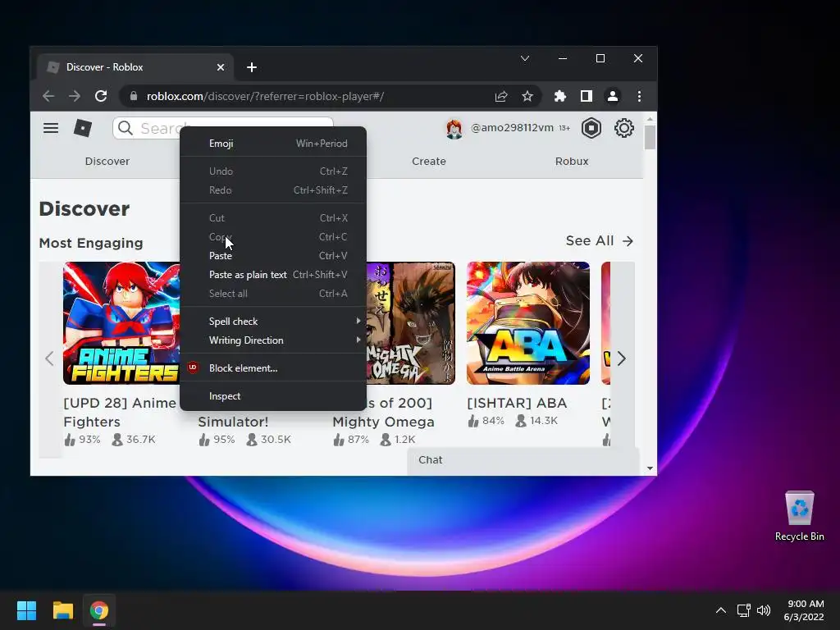The height and width of the screenshot is (630, 840).
Task: Click the user avatar for amo298112vm
Action: (x=454, y=129)
